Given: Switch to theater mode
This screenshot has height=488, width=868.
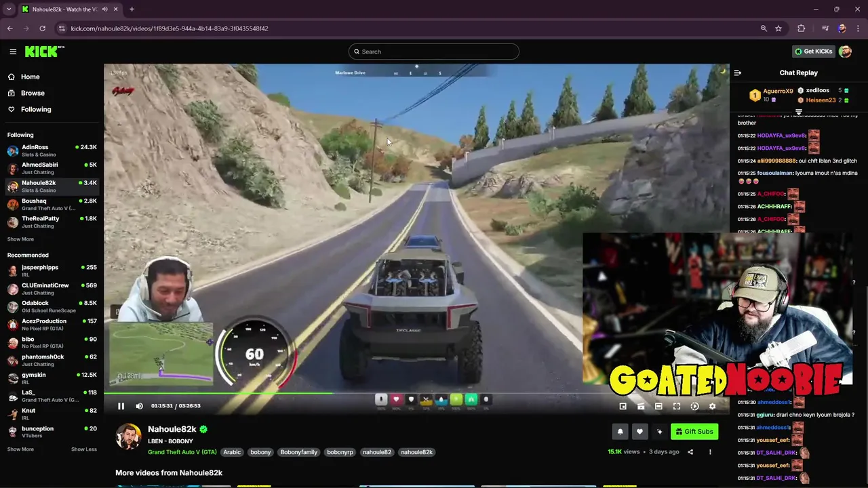Looking at the screenshot, I should click(658, 406).
